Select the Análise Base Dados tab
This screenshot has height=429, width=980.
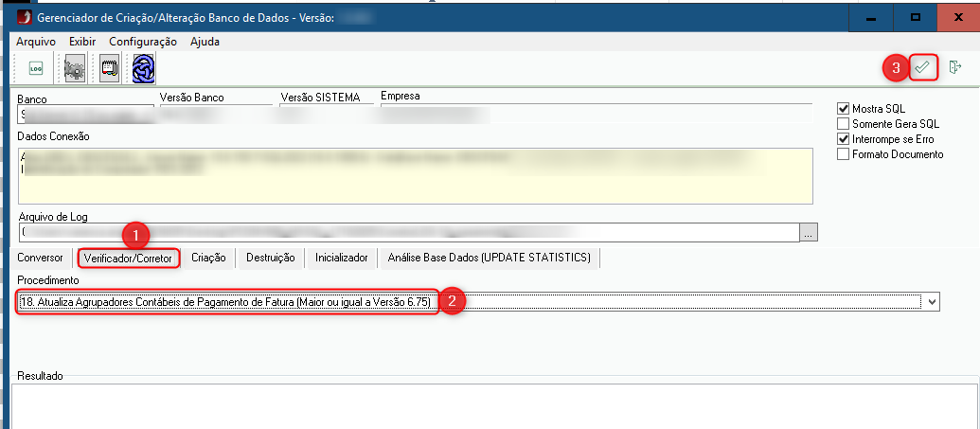coord(489,258)
